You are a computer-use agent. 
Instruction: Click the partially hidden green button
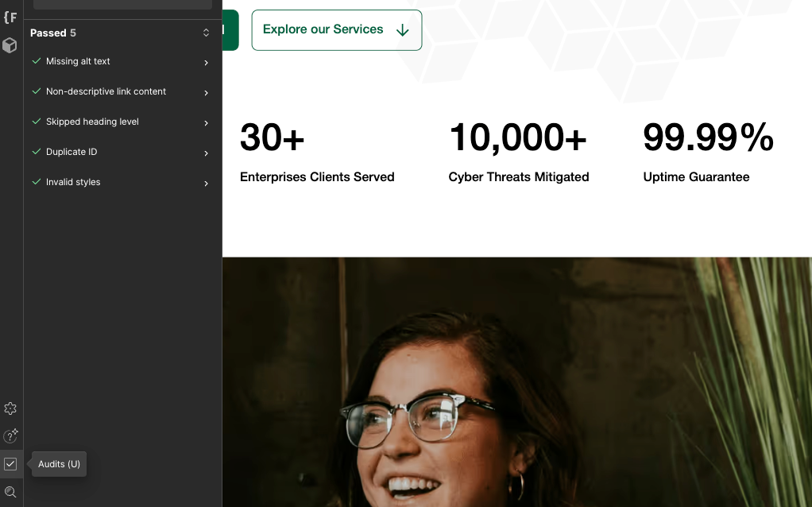click(x=230, y=30)
